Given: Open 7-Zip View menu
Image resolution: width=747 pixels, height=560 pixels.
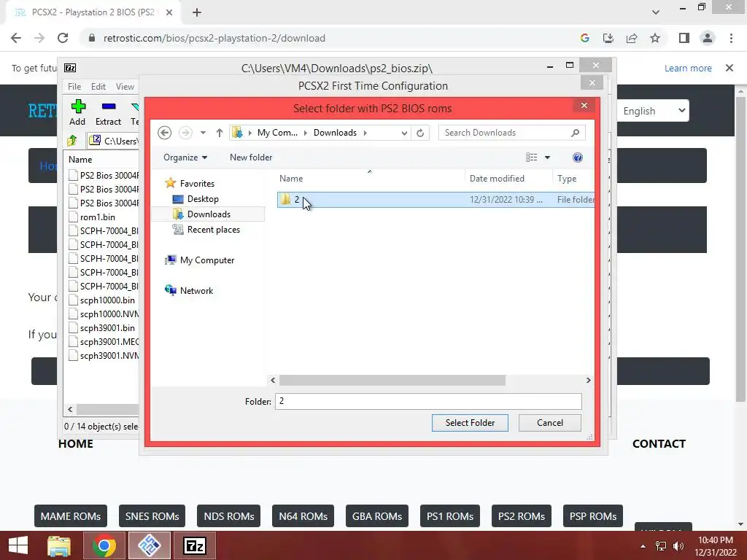Looking at the screenshot, I should [125, 87].
